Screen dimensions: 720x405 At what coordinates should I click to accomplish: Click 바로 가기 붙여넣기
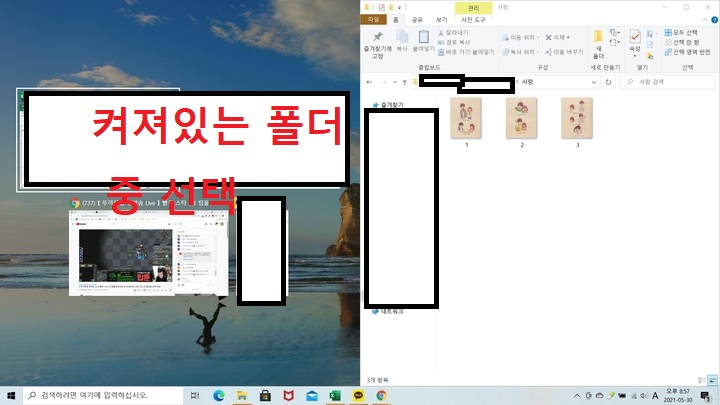pyautogui.click(x=466, y=52)
